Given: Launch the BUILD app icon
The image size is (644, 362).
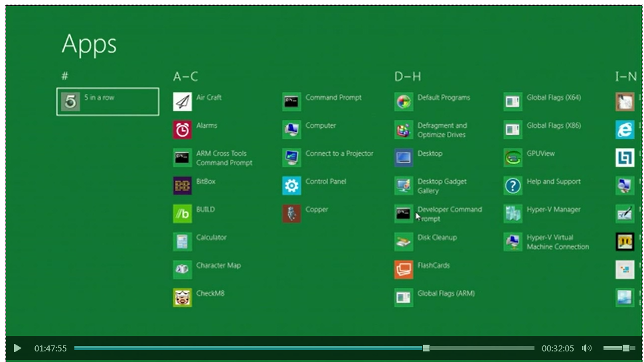Looking at the screenshot, I should tap(183, 213).
